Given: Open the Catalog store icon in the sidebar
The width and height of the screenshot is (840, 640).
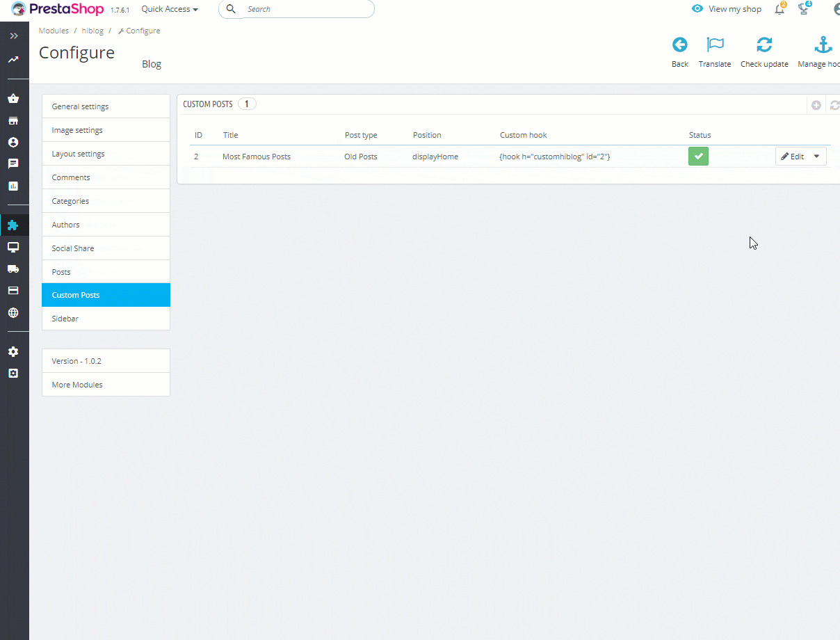Looking at the screenshot, I should pyautogui.click(x=13, y=120).
